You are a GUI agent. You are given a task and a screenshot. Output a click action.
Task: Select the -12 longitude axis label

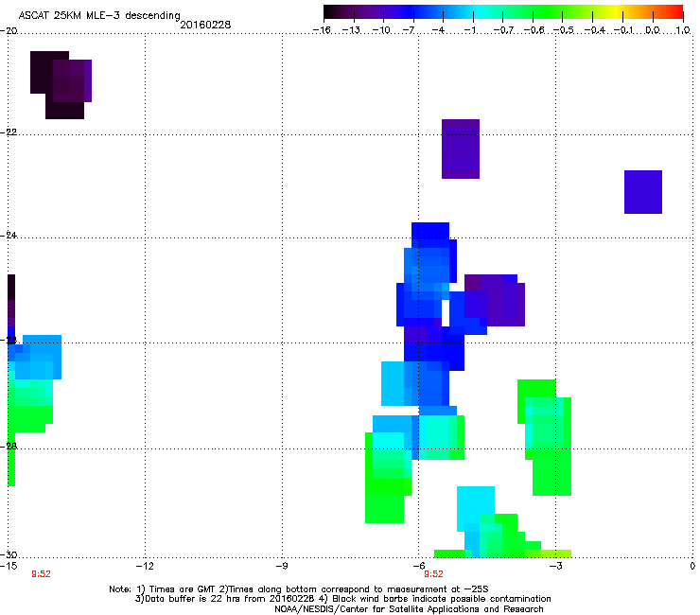145,566
